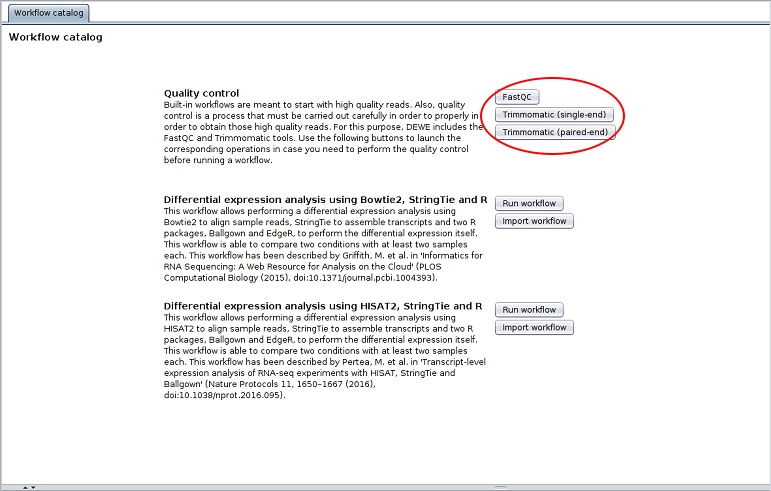
Task: Open Trimmomatic (paired-end) operation
Action: (553, 132)
